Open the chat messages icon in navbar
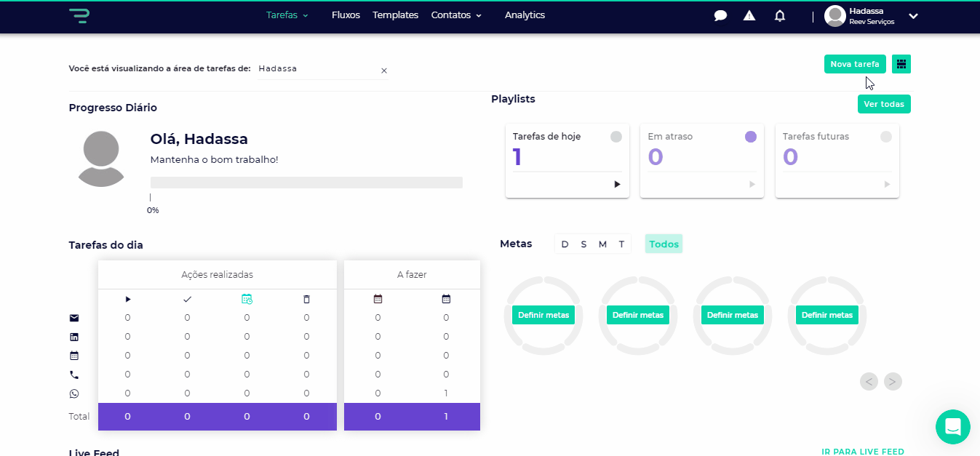Screen dimensions: 980x456 pos(720,15)
